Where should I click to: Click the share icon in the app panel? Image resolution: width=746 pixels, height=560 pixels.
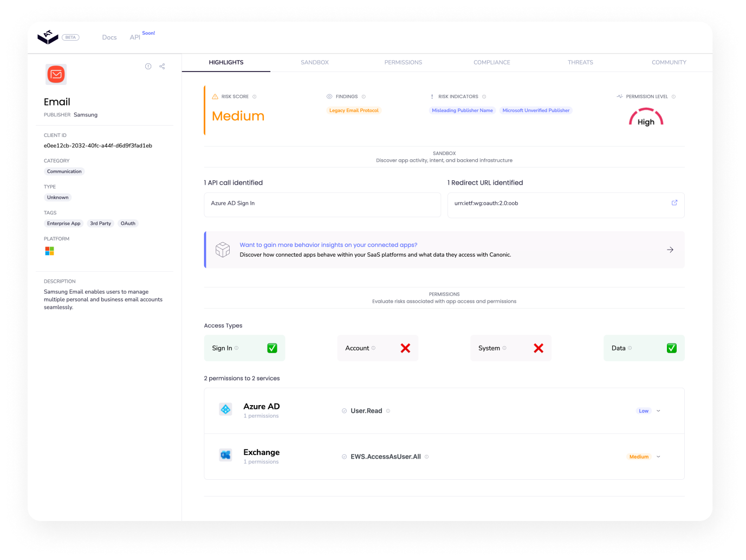coord(162,66)
